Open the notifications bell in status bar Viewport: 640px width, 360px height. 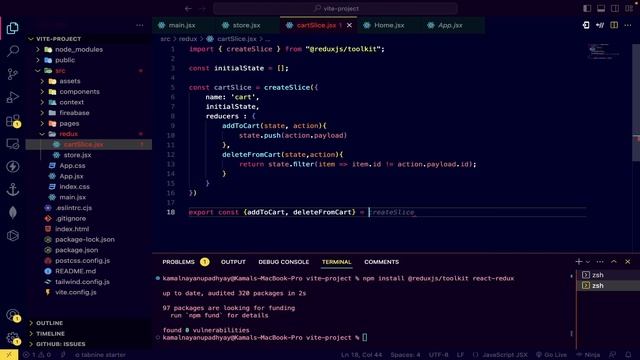pyautogui.click(x=628, y=355)
